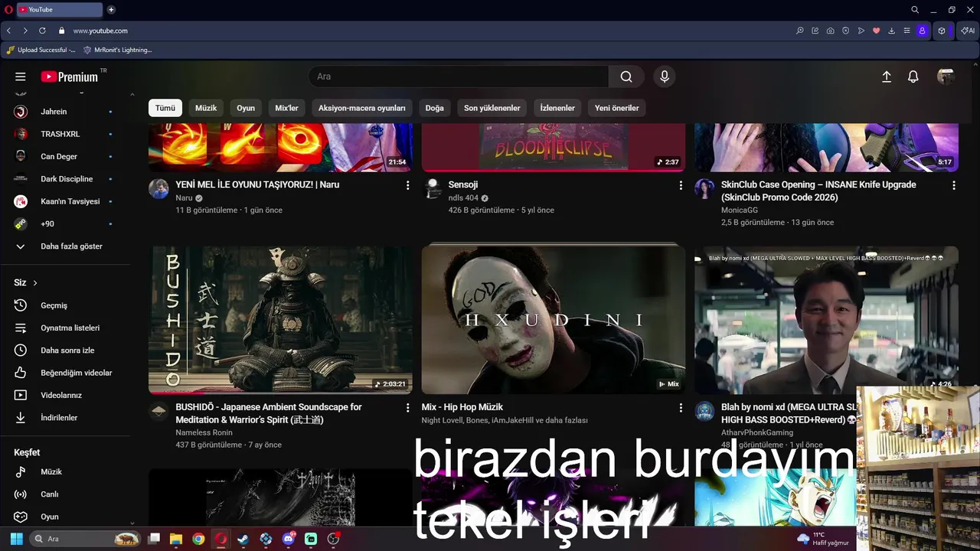Open Dark Discipline channel in sidebar
This screenshot has height=551, width=980.
point(65,179)
